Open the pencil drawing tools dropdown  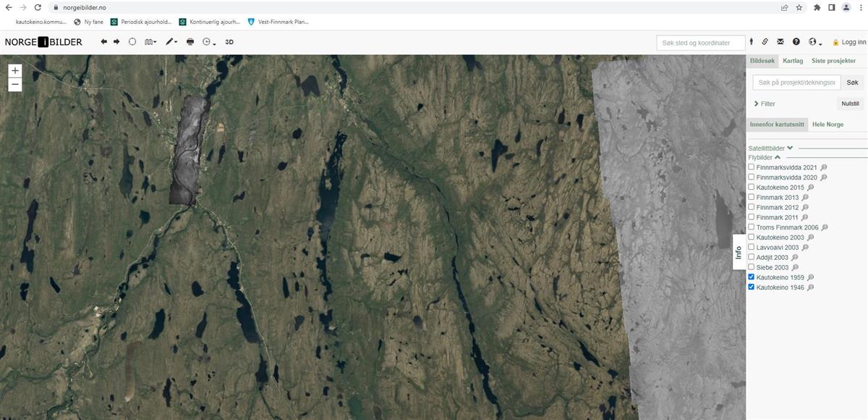coord(171,42)
